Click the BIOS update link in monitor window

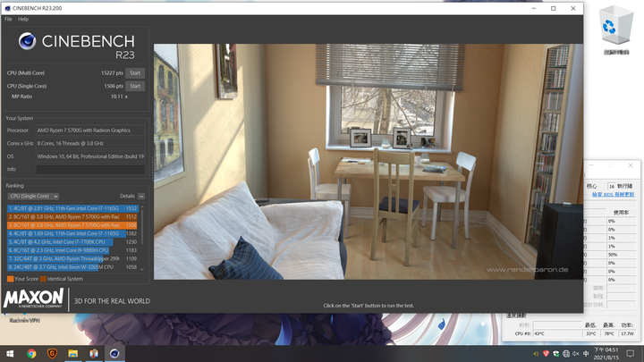(x=614, y=195)
